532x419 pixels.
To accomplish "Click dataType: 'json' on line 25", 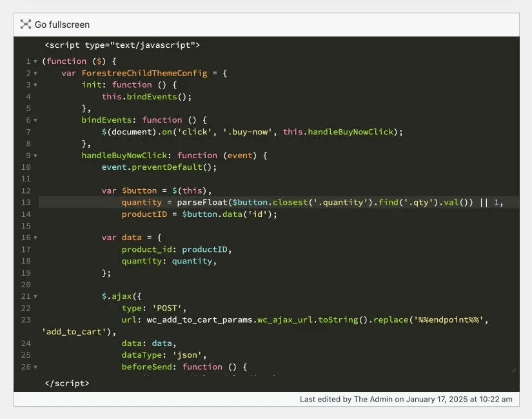I will pyautogui.click(x=164, y=355).
